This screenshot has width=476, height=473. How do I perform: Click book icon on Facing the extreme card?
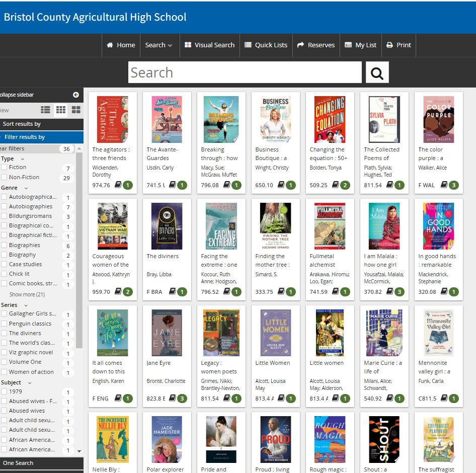[227, 291]
